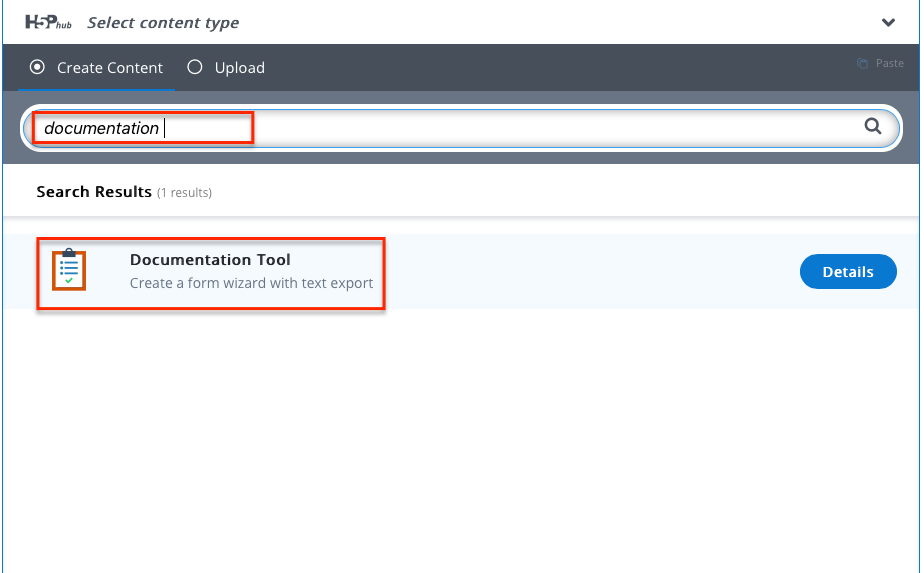Select the Documentation Tool result row background
Viewport: 924px width, 573px height.
click(461, 272)
